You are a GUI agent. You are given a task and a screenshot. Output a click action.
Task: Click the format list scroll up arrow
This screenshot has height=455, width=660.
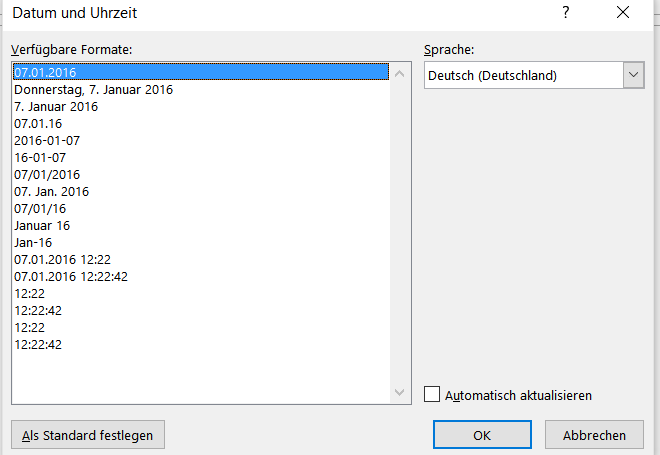(x=399, y=75)
